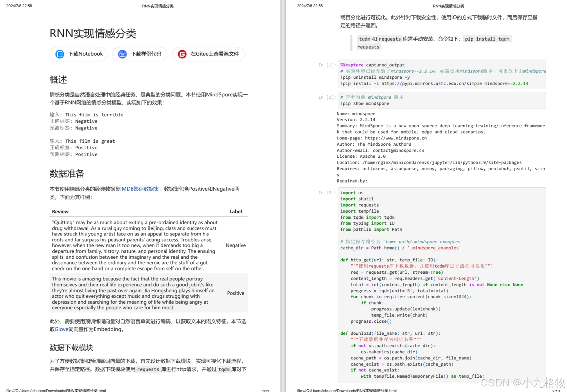Select the Negative label table cell

pyautogui.click(x=236, y=245)
